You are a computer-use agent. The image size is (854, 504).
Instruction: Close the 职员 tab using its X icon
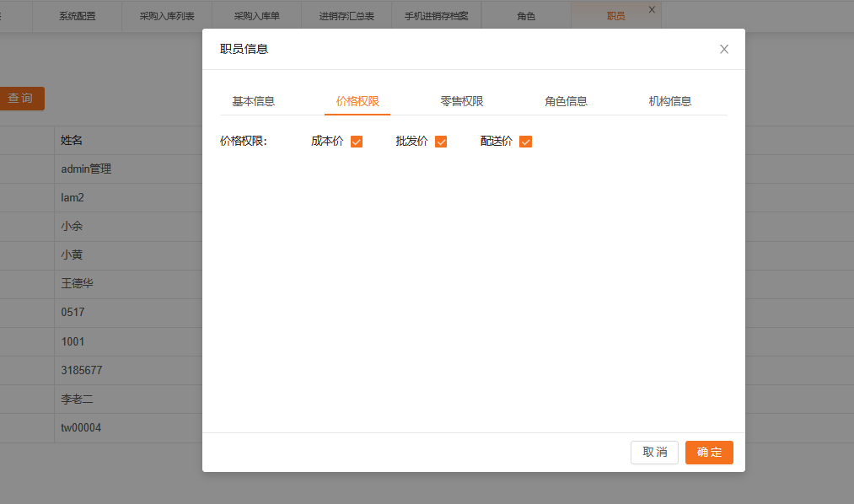652,9
